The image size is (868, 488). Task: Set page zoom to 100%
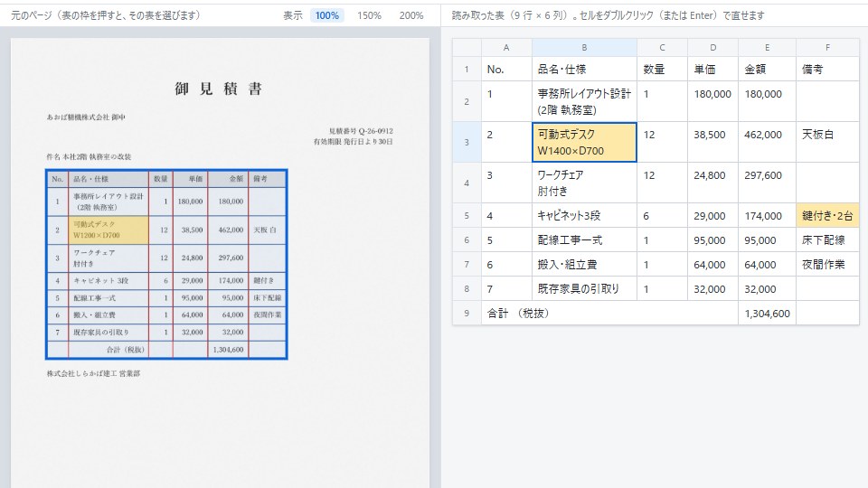[326, 15]
